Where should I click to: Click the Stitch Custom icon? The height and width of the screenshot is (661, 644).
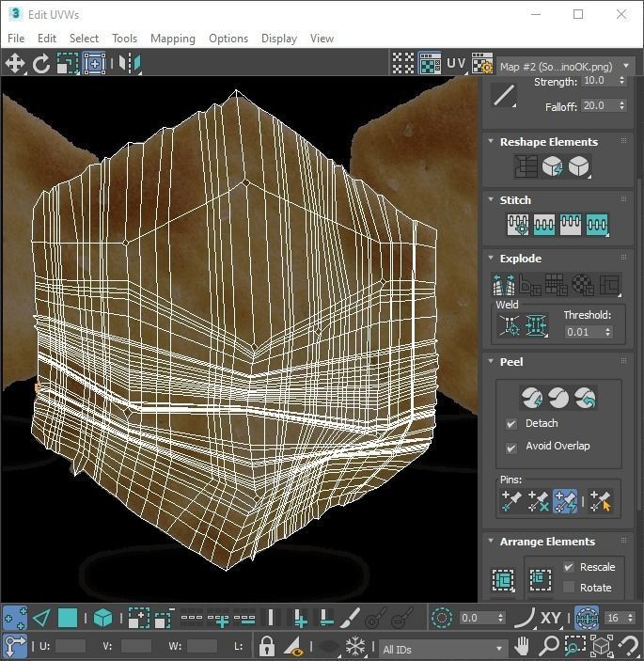[x=597, y=225]
